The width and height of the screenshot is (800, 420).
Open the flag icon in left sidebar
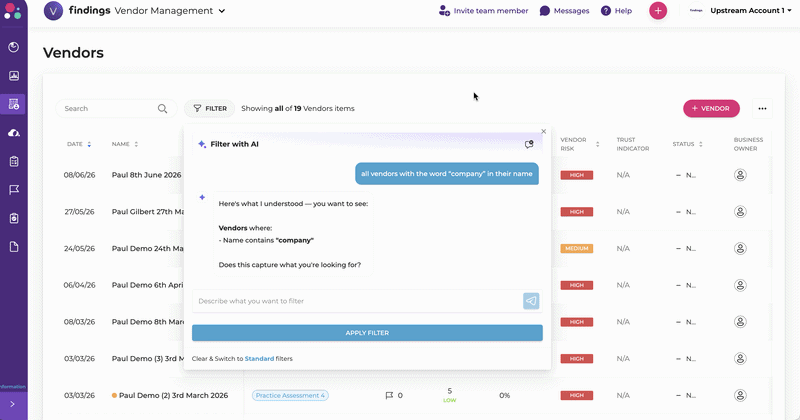pyautogui.click(x=14, y=190)
